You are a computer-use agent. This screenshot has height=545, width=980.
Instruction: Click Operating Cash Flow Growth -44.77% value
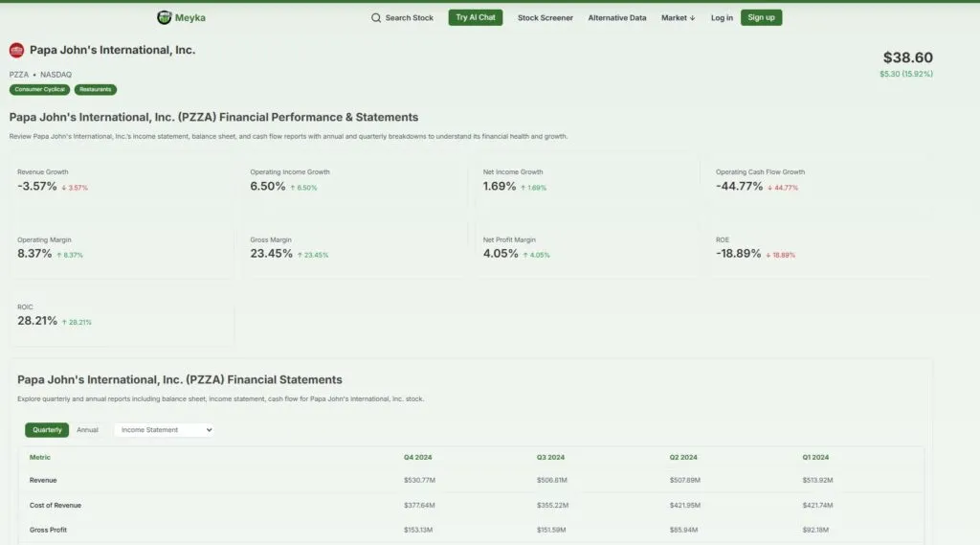(740, 187)
